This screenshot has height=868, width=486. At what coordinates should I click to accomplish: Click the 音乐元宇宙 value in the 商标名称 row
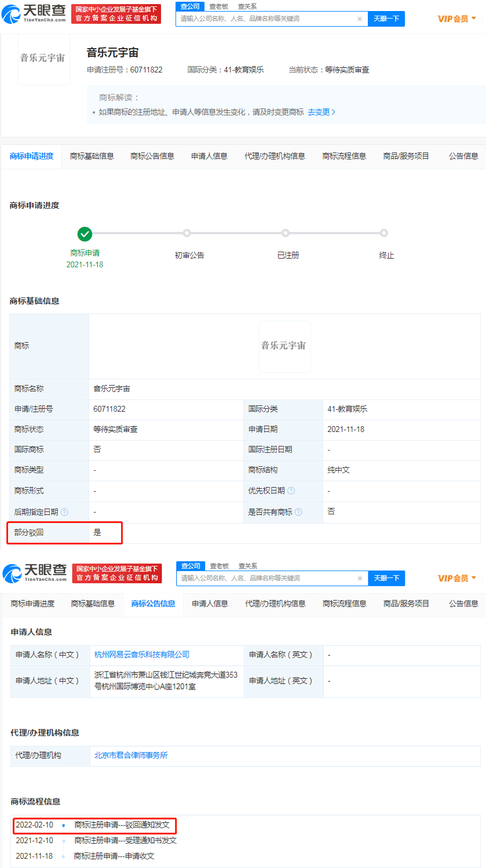click(112, 388)
